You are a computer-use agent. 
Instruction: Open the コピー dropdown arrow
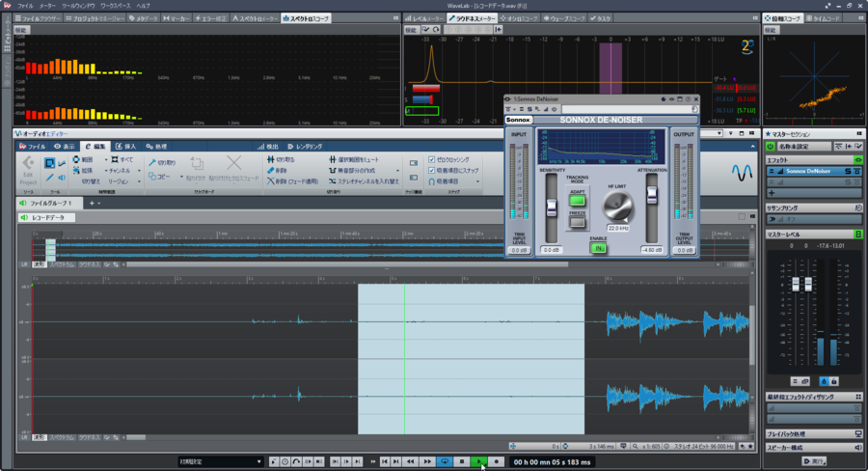point(181,177)
